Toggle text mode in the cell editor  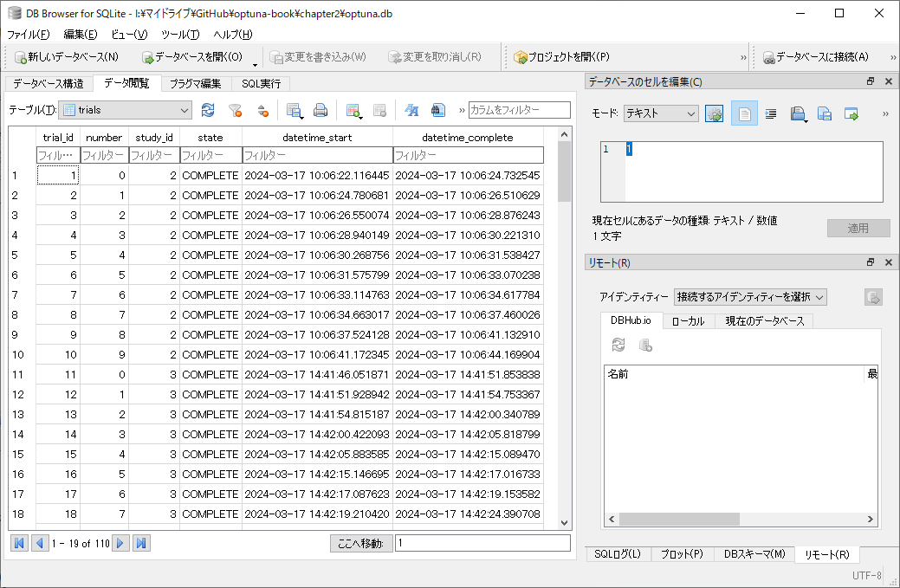pyautogui.click(x=744, y=113)
